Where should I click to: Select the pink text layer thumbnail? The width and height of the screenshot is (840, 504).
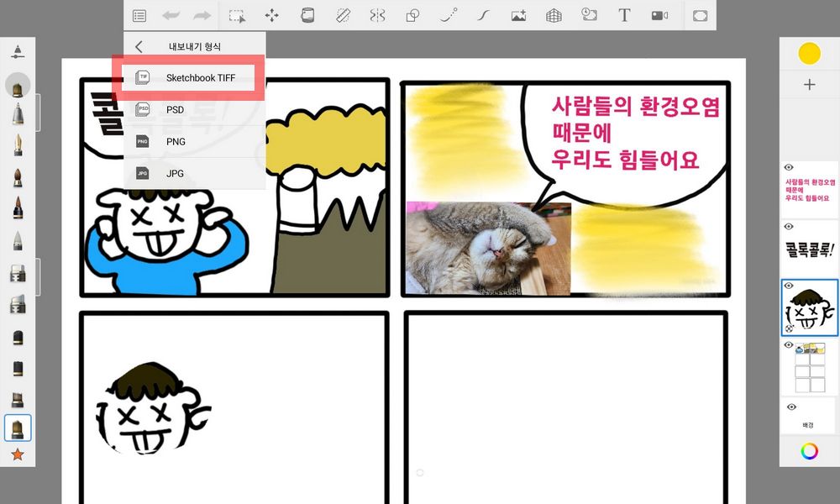(810, 190)
